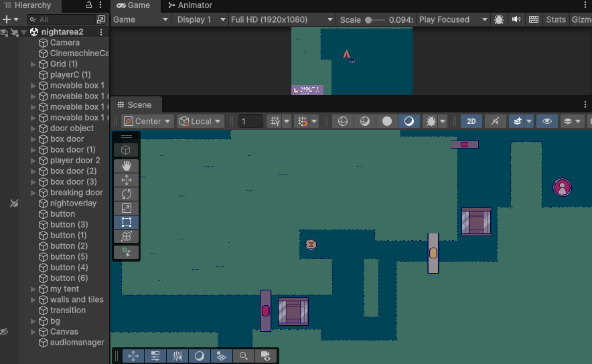Image resolution: width=592 pixels, height=364 pixels.
Task: Toggle scene visibility eye for Canvas object
Action: point(5,332)
